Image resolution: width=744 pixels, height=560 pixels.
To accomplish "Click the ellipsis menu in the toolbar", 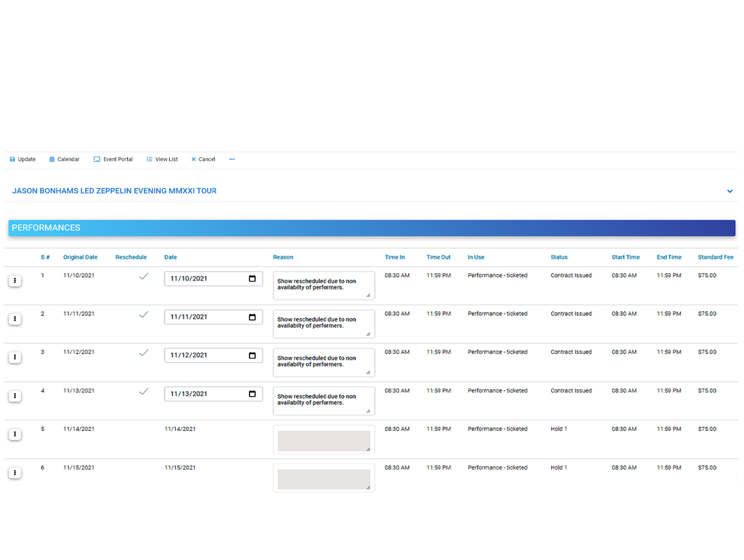I will (x=232, y=159).
